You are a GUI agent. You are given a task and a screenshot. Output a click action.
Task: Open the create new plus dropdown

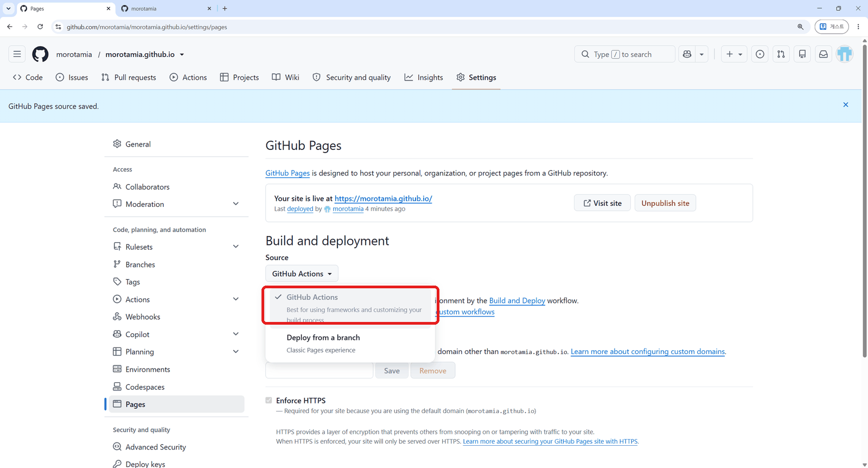(x=734, y=54)
